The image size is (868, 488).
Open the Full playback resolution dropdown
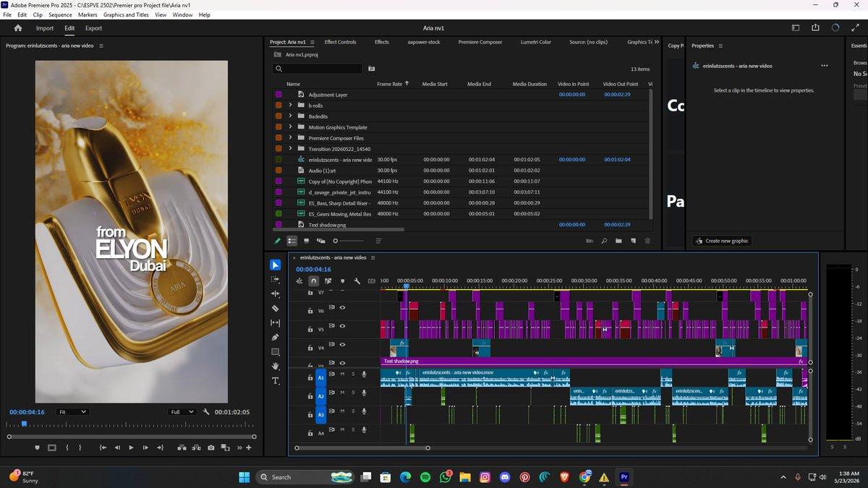pos(181,411)
